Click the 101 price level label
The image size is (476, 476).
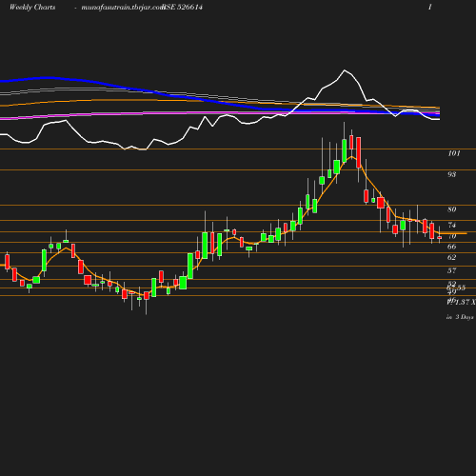[454, 153]
